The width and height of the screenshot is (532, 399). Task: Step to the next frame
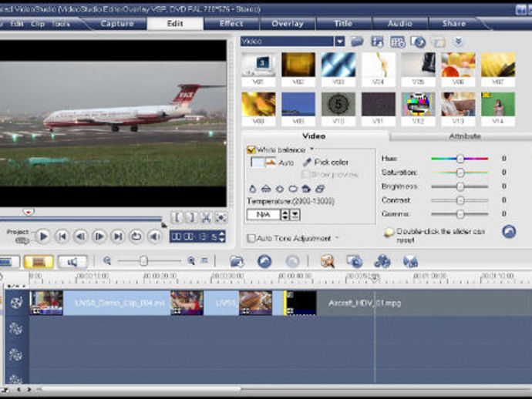(x=99, y=236)
